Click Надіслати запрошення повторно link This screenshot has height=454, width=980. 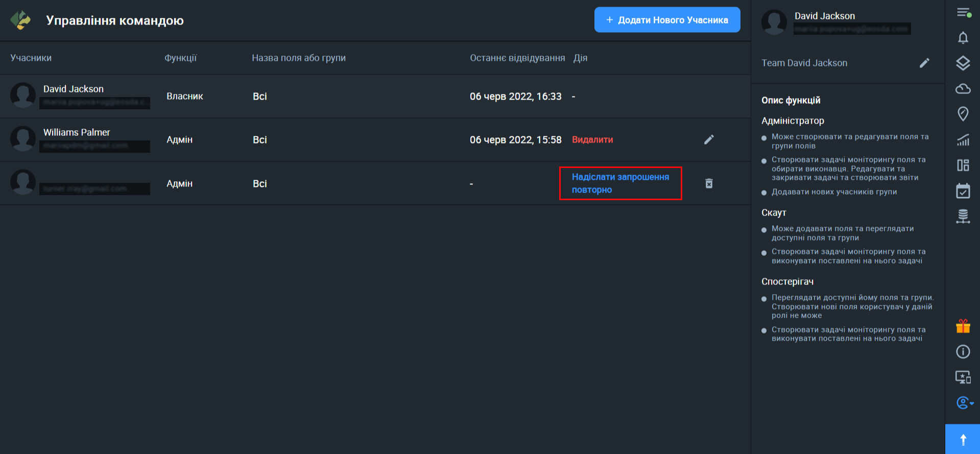620,183
